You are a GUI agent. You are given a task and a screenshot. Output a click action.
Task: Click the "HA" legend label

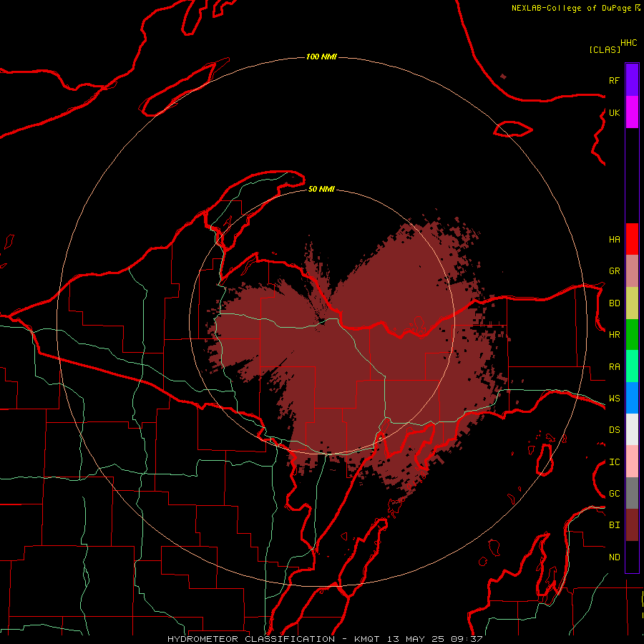click(614, 240)
